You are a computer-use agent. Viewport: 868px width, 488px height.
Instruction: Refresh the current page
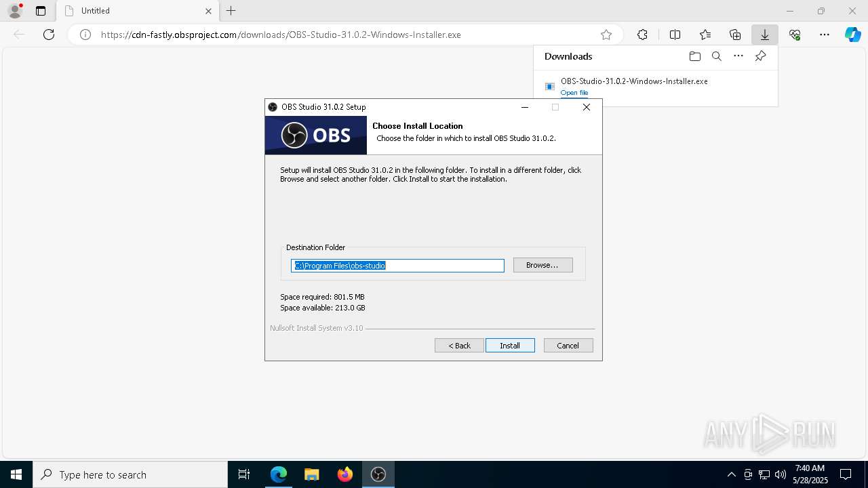(x=49, y=35)
